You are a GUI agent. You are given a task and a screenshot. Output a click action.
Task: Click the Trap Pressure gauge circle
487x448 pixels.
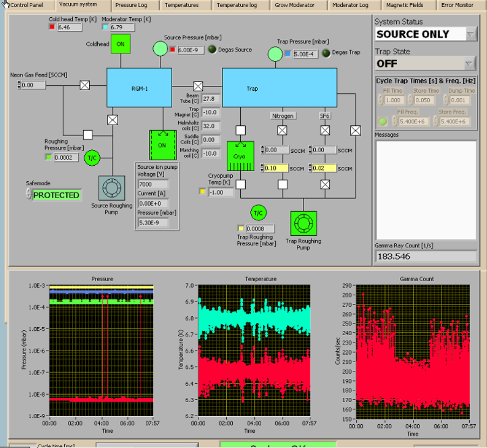[x=275, y=53]
